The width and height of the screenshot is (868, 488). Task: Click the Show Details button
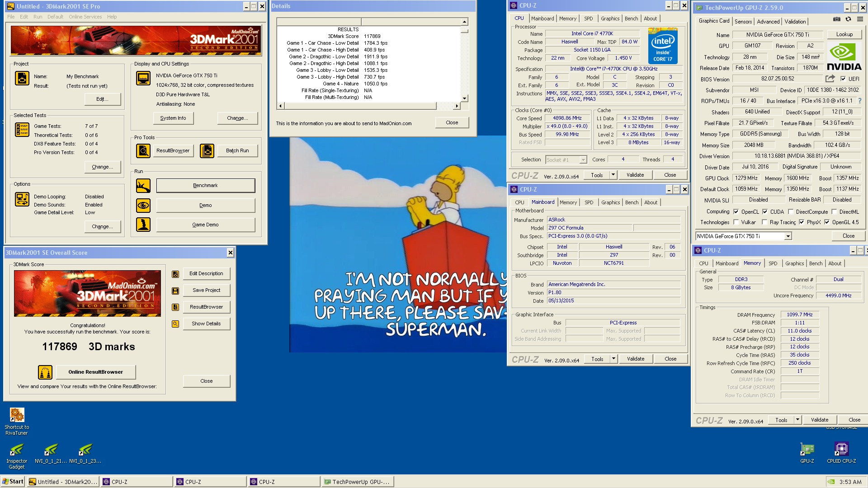point(206,324)
